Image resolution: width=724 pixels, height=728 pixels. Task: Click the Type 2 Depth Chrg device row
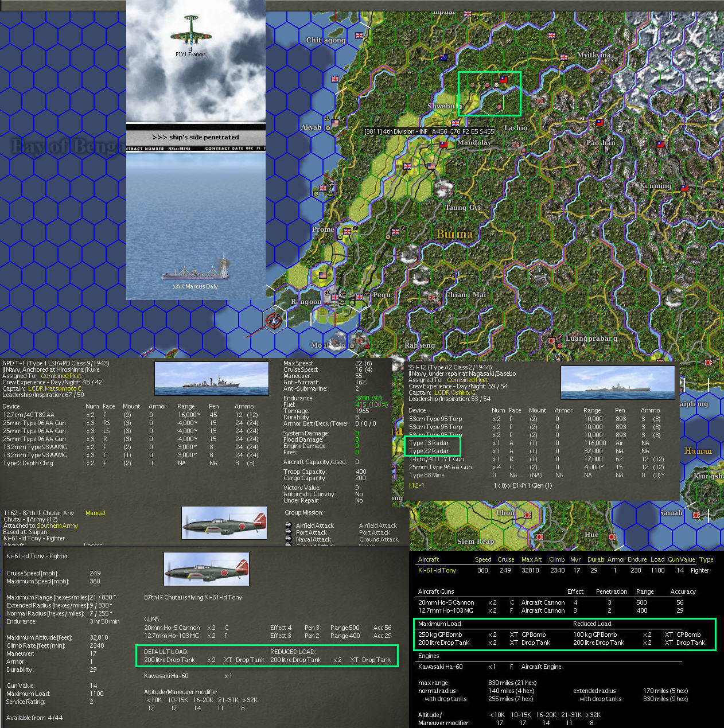tap(130, 463)
